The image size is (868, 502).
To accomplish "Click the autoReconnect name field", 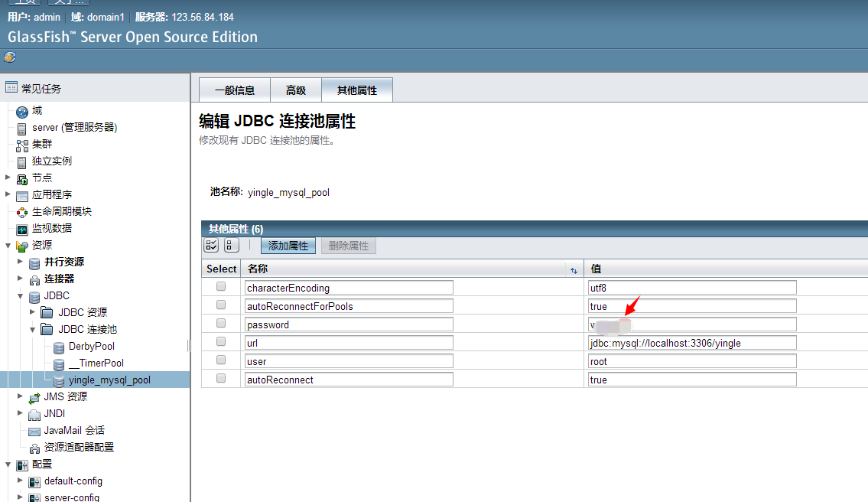I will pos(349,379).
